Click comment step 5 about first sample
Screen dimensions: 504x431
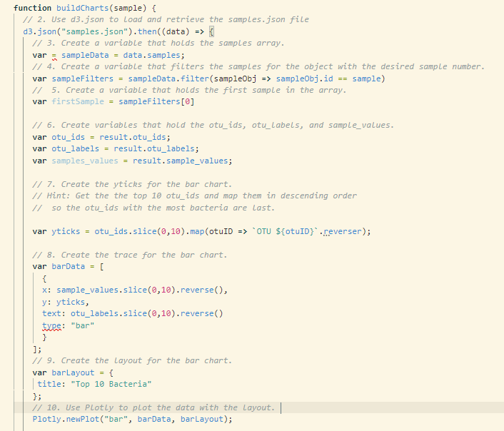coord(189,90)
